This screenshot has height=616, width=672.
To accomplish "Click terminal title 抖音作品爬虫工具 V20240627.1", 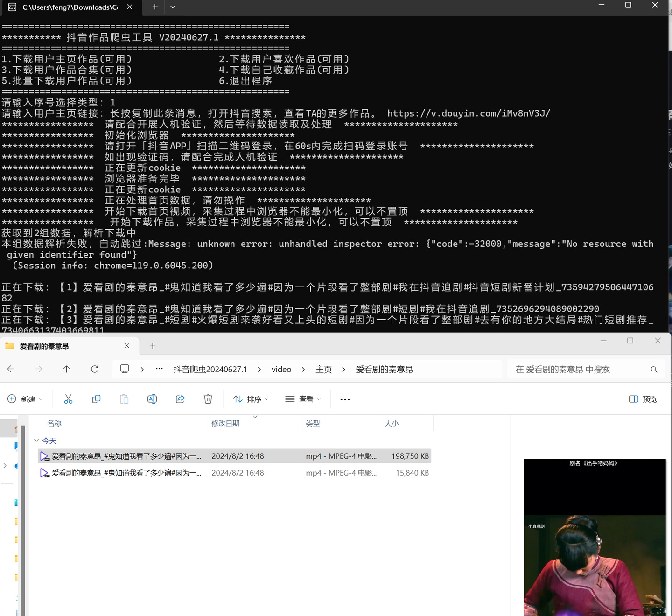I will point(142,37).
